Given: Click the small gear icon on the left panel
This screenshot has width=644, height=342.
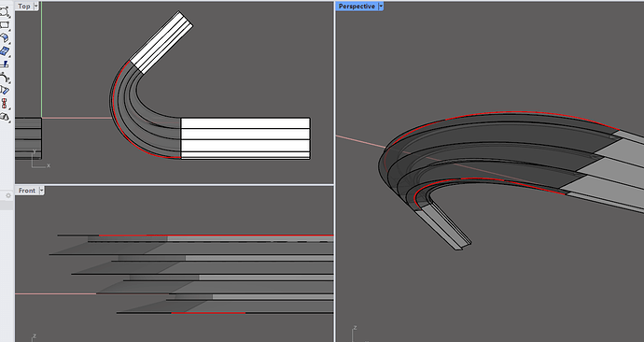Looking at the screenshot, I should pyautogui.click(x=8, y=195).
